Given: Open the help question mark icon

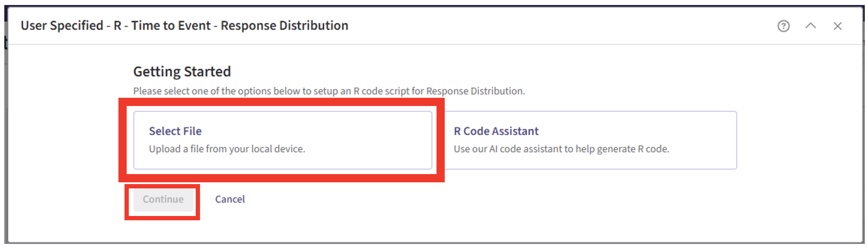Looking at the screenshot, I should click(783, 26).
